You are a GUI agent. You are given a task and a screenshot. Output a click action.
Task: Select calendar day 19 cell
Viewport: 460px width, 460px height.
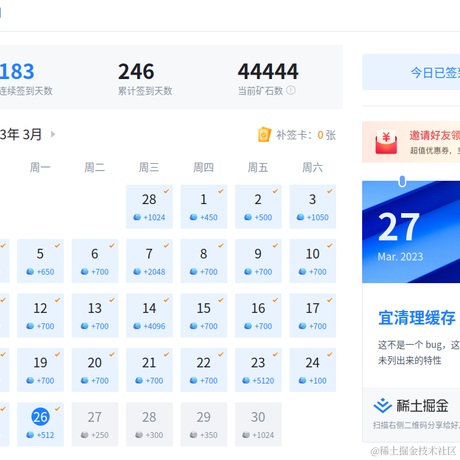coord(40,370)
